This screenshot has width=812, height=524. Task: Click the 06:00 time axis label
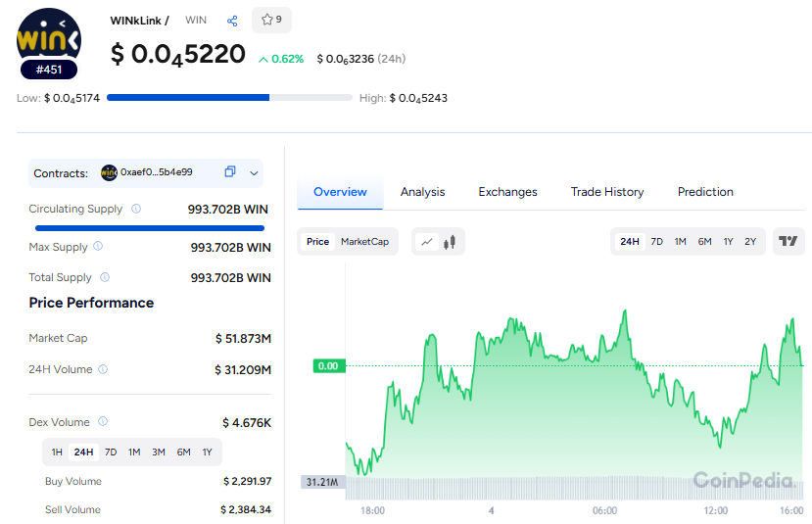[605, 510]
